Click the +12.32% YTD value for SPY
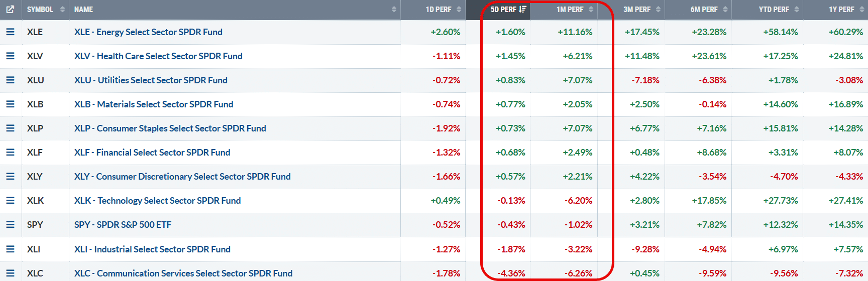This screenshot has height=281, width=868. click(x=781, y=225)
